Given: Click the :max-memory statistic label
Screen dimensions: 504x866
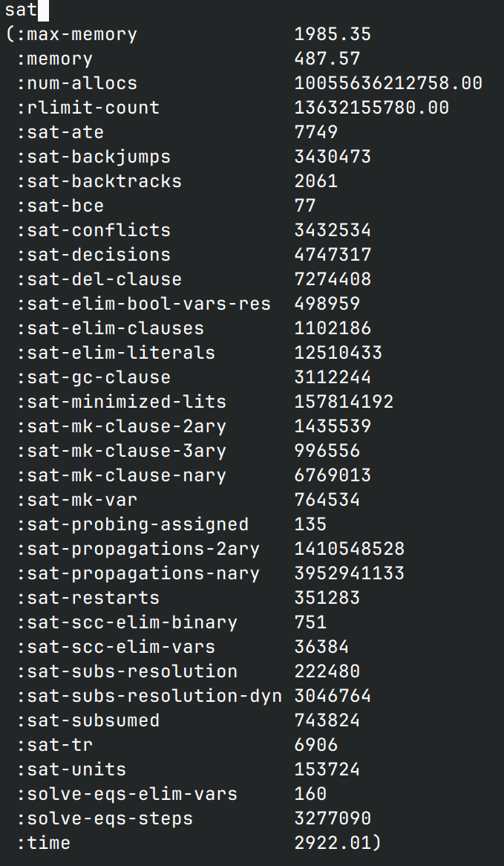Looking at the screenshot, I should (76, 34).
